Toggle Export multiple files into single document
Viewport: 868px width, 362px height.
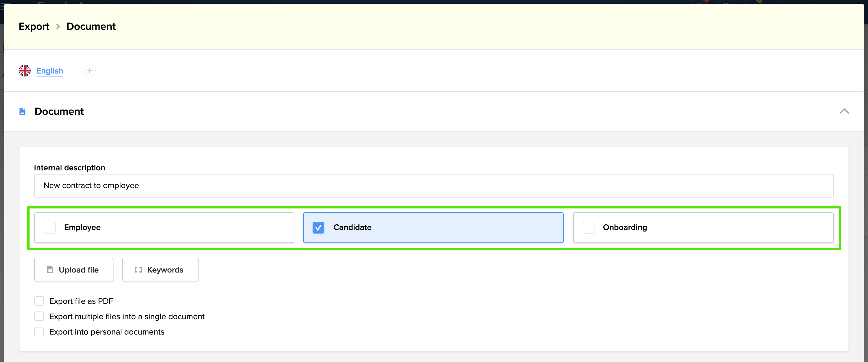39,317
